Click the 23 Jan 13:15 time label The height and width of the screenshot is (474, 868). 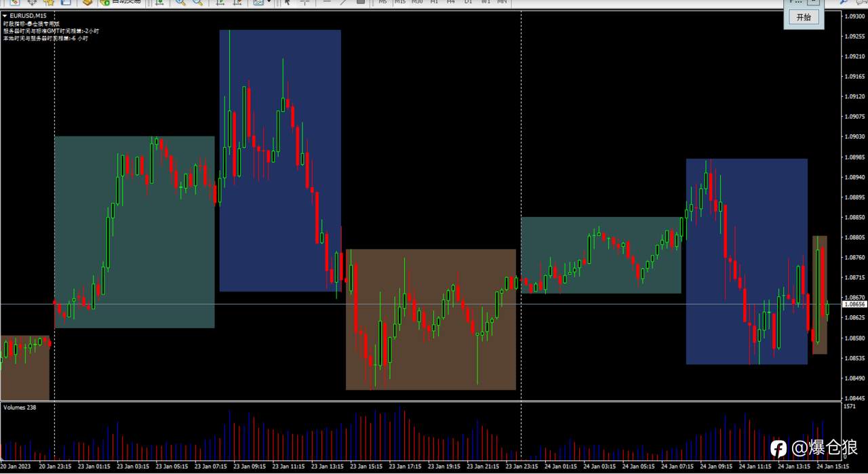tap(328, 467)
